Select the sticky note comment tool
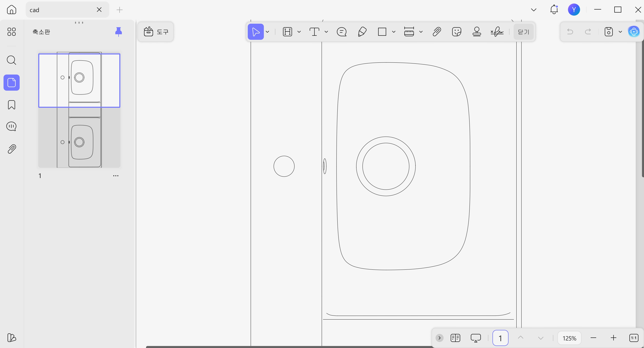 pyautogui.click(x=342, y=32)
